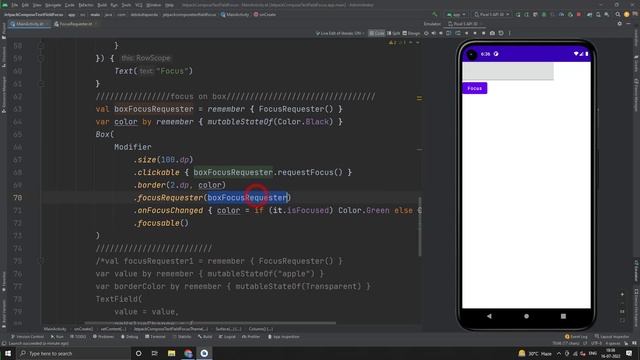Click Android Studio taskbar icon
Screen dimensions: 640x360
[x=204, y=353]
